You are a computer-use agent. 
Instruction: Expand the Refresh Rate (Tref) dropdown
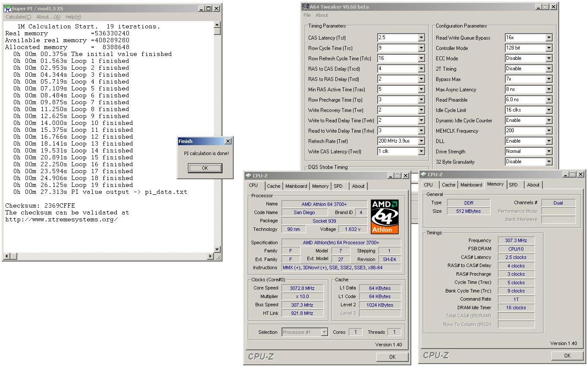tap(421, 141)
